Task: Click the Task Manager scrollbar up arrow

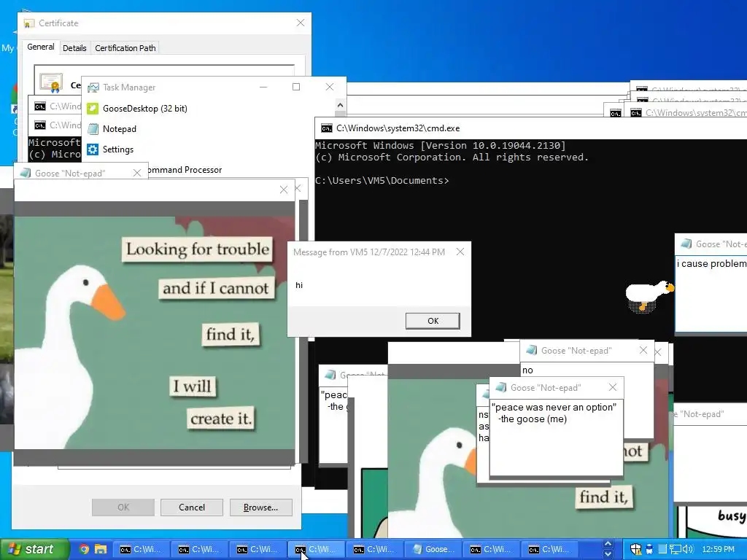Action: click(x=340, y=105)
